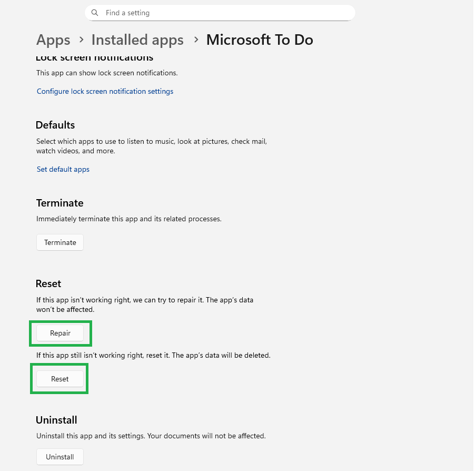Click the search magnifier icon
The width and height of the screenshot is (476, 471).
click(95, 13)
